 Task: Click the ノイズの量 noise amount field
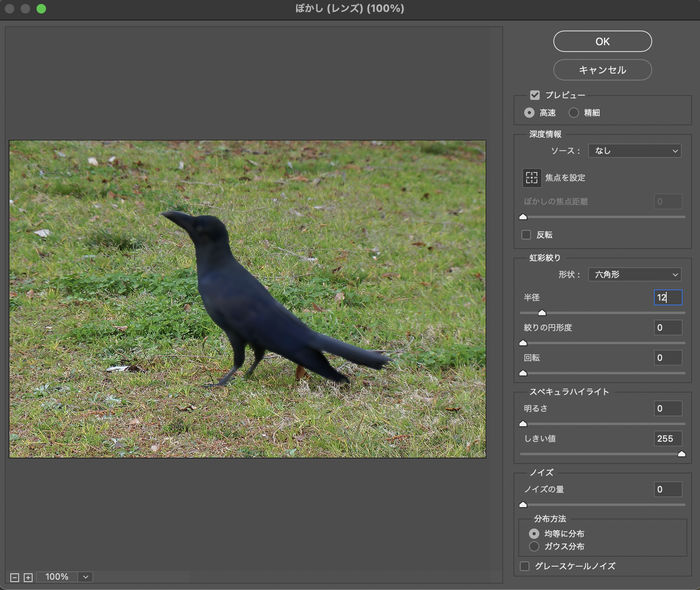[x=668, y=489]
